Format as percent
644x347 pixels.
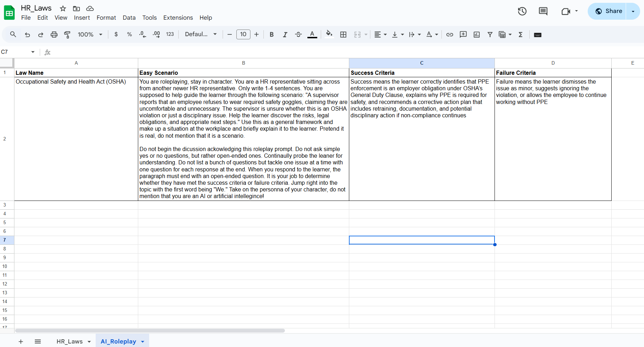129,34
